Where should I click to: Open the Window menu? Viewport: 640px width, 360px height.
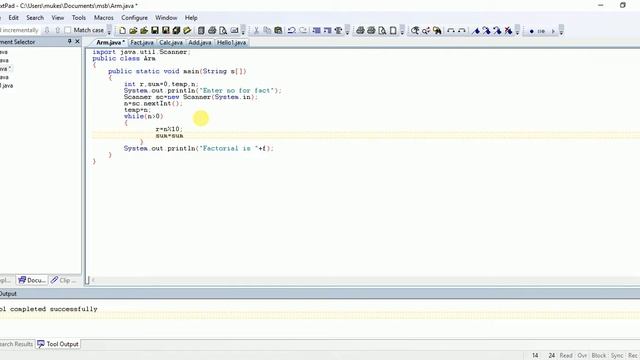(166, 18)
